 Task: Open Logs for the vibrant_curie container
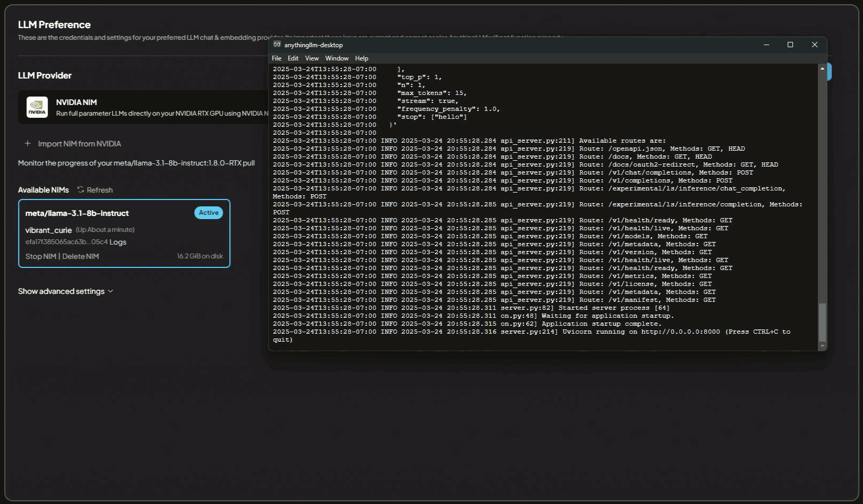tap(118, 242)
